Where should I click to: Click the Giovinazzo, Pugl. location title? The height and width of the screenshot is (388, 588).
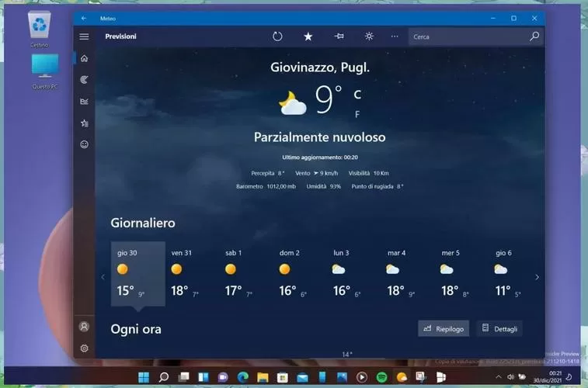tap(320, 68)
